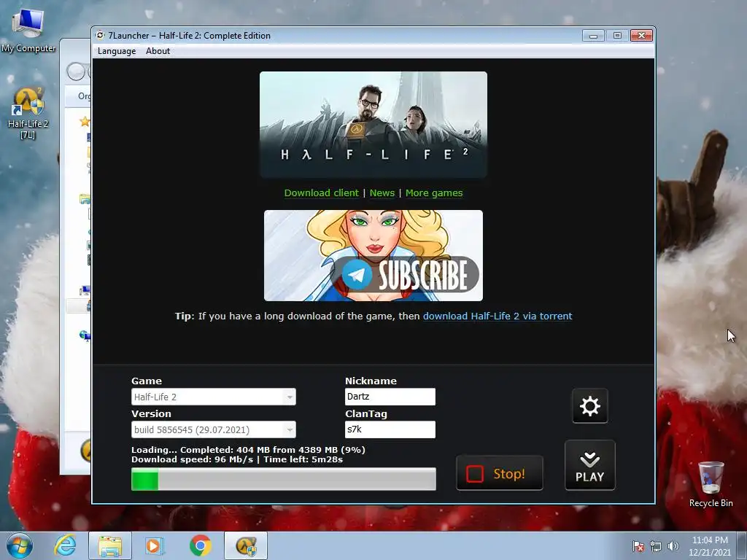747x560 pixels.
Task: Open the settings gear button
Action: [x=589, y=406]
